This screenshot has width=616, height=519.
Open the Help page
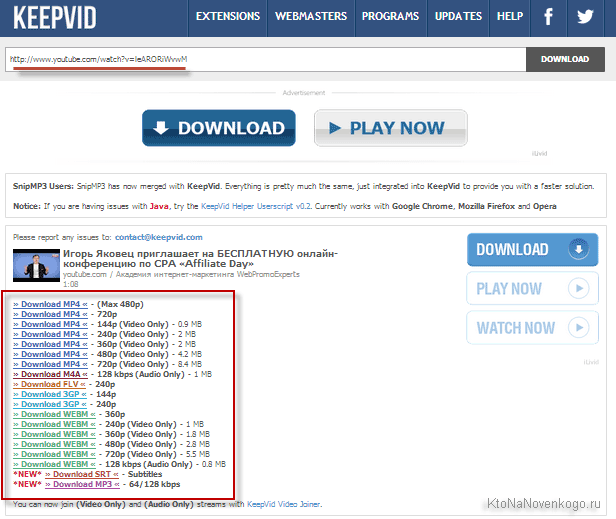coord(510,17)
